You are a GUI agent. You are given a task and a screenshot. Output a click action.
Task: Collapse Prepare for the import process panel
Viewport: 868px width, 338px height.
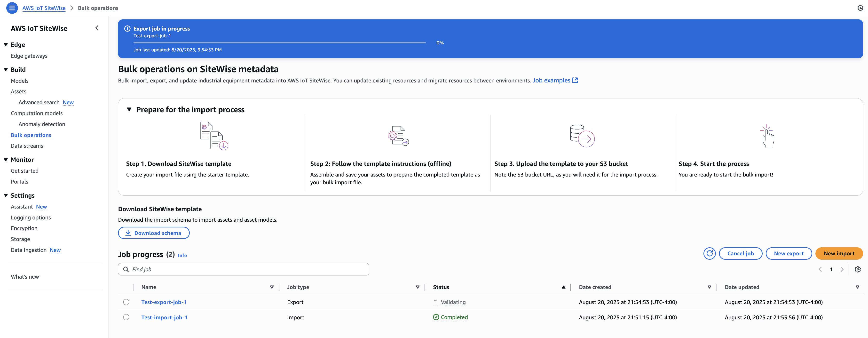(x=129, y=109)
